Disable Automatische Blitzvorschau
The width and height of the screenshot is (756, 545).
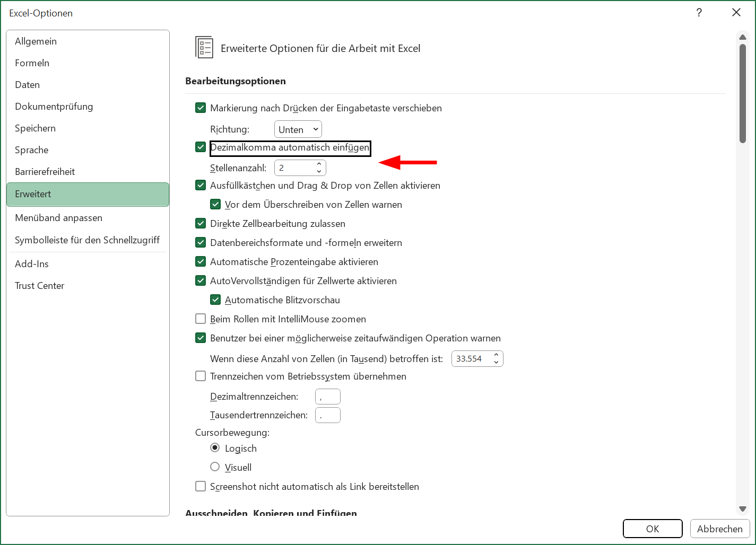215,300
